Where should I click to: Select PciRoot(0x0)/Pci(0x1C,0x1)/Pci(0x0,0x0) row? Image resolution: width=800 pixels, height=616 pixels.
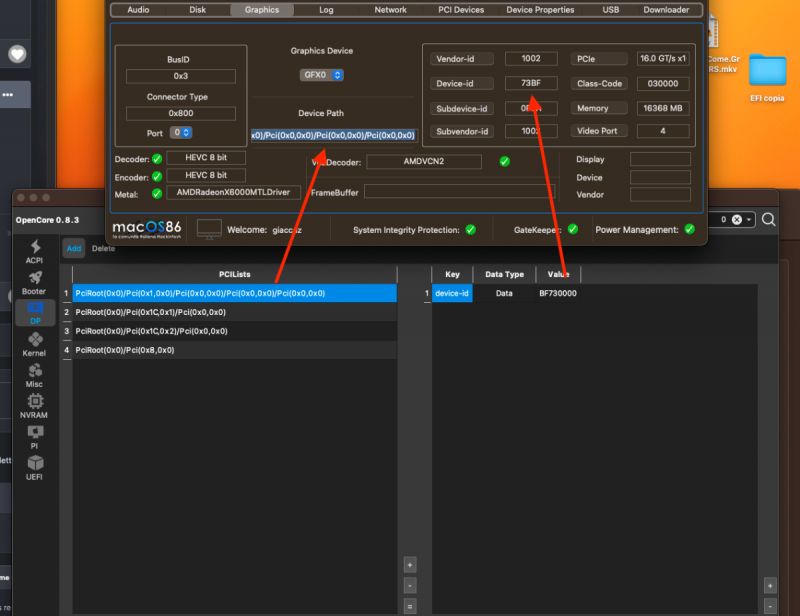235,312
